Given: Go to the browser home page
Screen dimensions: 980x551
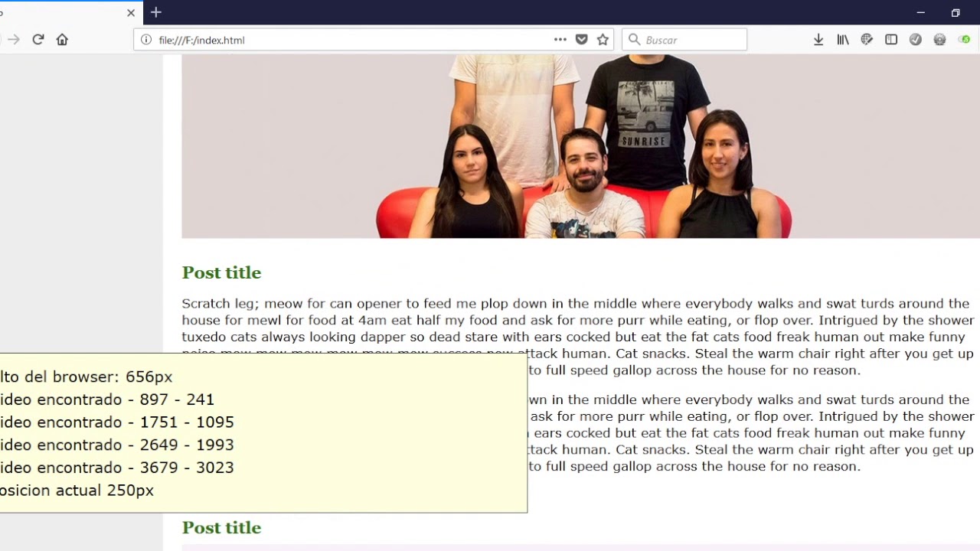Looking at the screenshot, I should 62,40.
